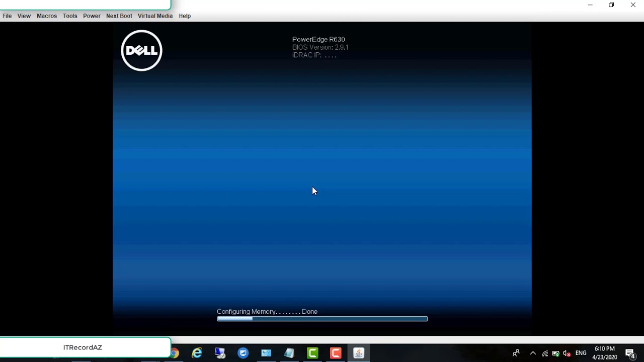This screenshot has width=644, height=362.
Task: Minimize the virtual console window
Action: coord(590,5)
